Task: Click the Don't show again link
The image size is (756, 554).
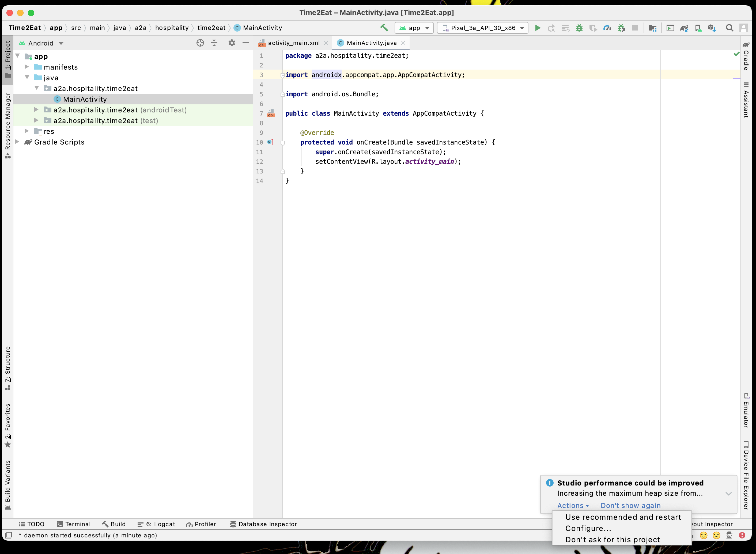Action: (x=630, y=505)
